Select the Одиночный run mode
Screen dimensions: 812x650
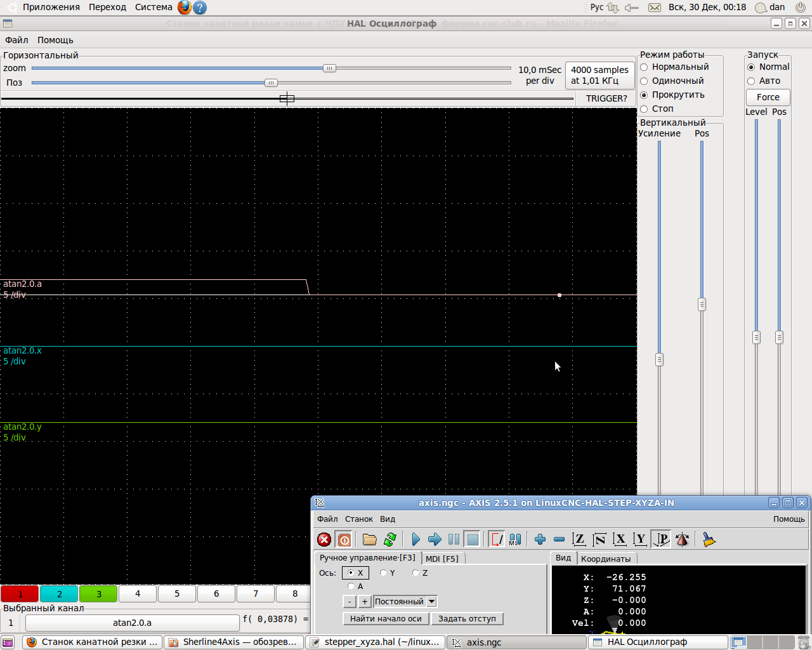tap(644, 81)
